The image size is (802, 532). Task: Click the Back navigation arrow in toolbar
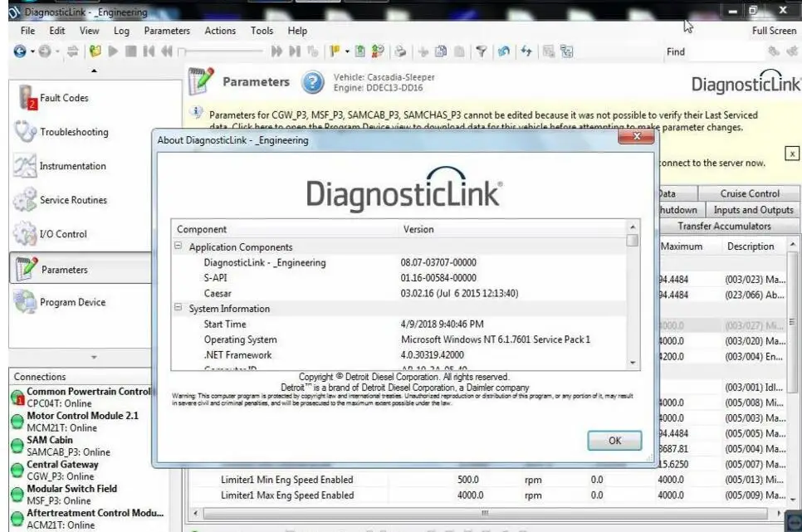[19, 51]
